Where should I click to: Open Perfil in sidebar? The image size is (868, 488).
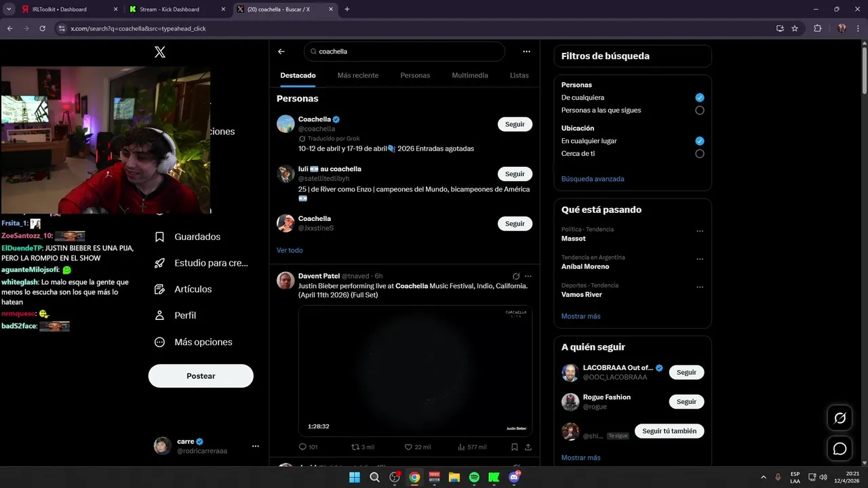pyautogui.click(x=176, y=315)
